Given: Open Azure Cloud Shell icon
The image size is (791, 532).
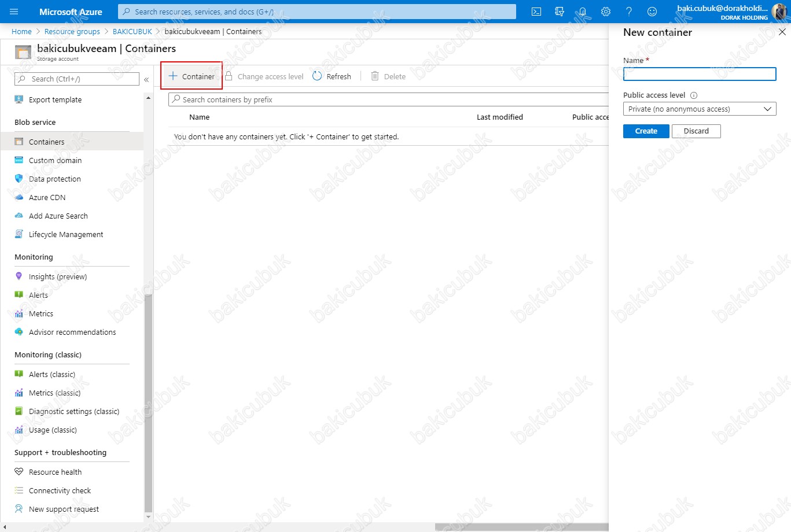Looking at the screenshot, I should [536, 12].
